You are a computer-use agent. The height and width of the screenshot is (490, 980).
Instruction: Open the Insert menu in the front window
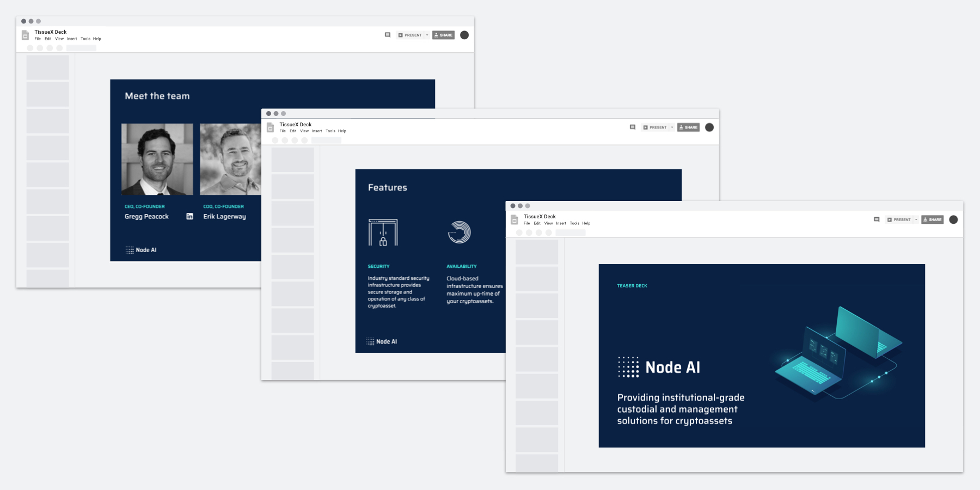(561, 223)
